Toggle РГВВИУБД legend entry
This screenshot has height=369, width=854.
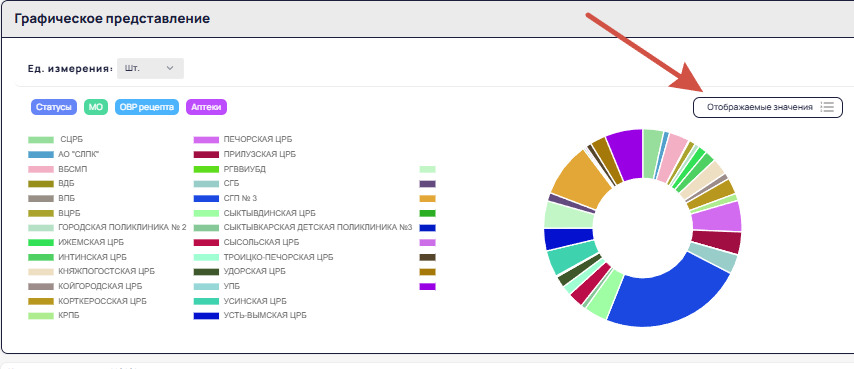(230, 169)
